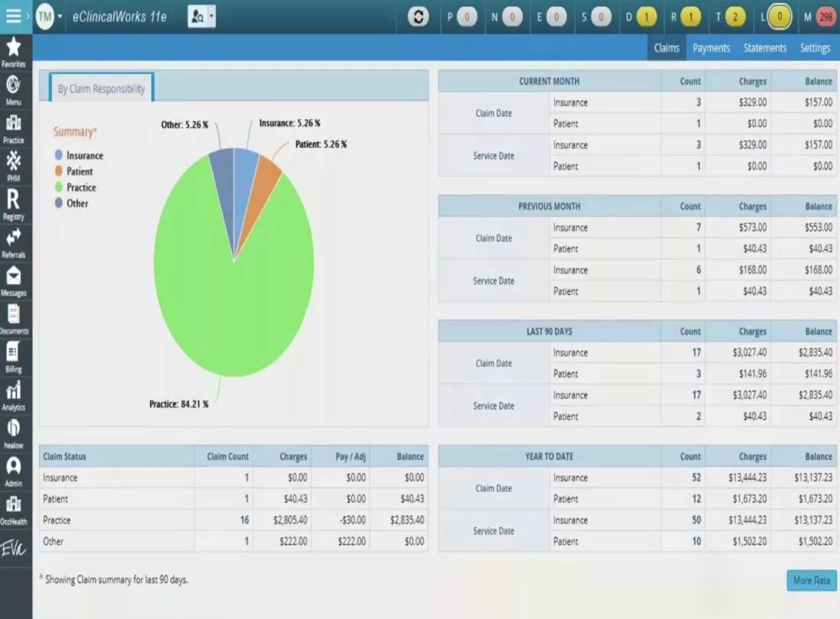This screenshot has width=840, height=619.
Task: Click the refresh sync icon
Action: [x=418, y=16]
